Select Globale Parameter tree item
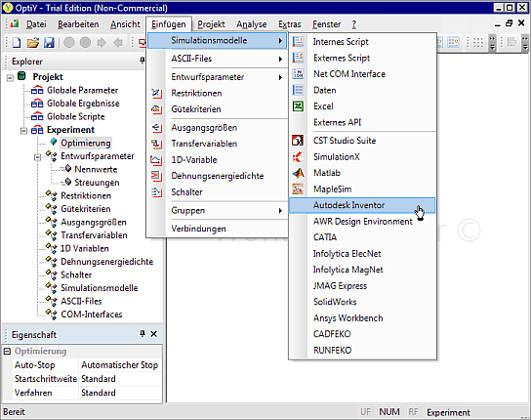The image size is (531, 420). (82, 90)
